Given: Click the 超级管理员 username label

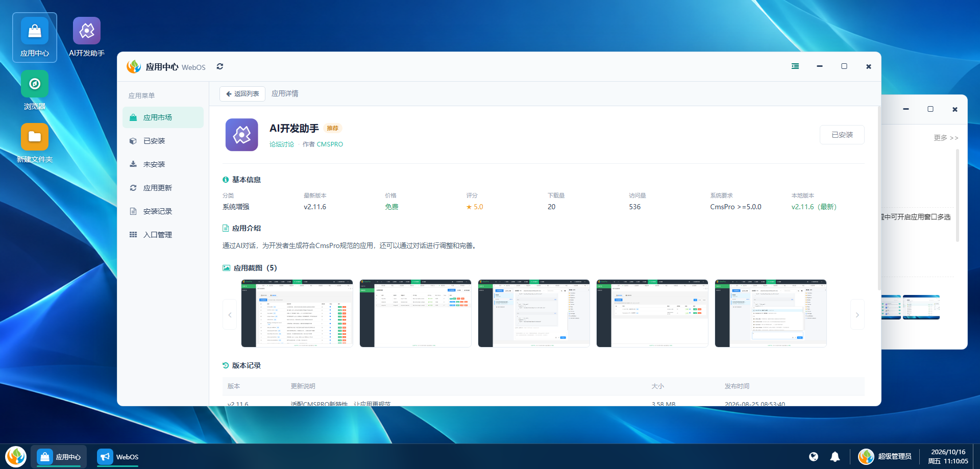Looking at the screenshot, I should point(895,456).
